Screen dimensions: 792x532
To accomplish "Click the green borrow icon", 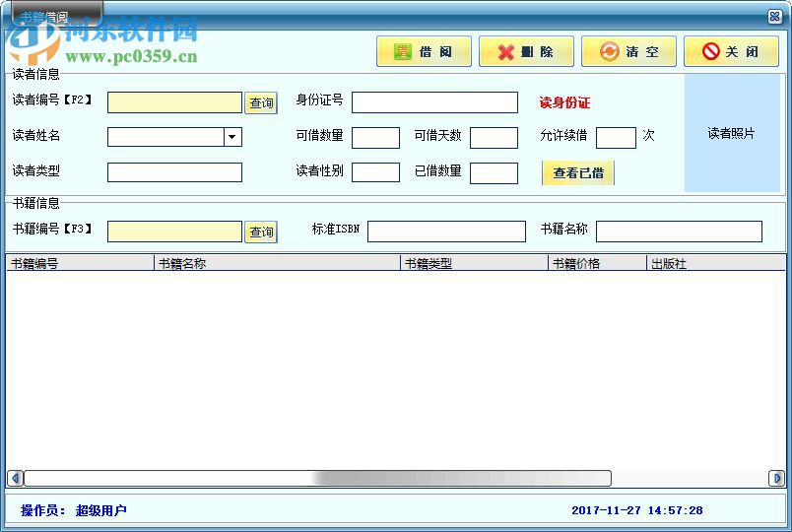I will pos(403,51).
